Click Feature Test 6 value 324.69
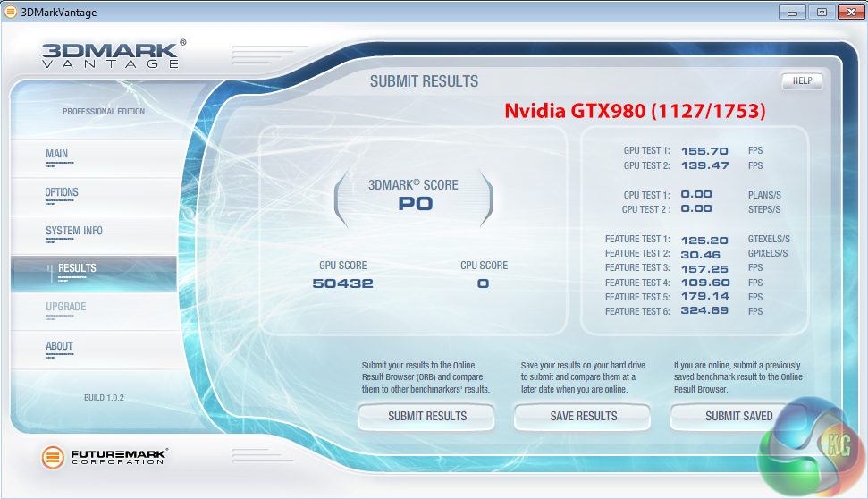This screenshot has height=499, width=868. pos(704,310)
